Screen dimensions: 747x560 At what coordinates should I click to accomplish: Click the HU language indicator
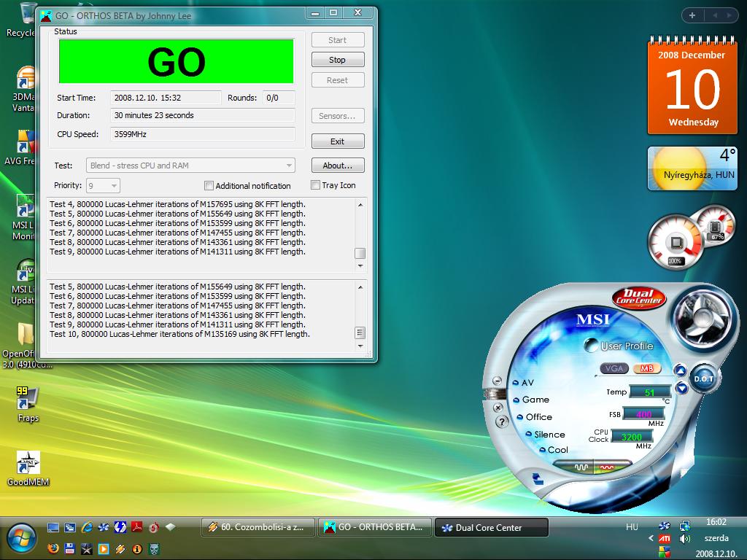point(632,526)
